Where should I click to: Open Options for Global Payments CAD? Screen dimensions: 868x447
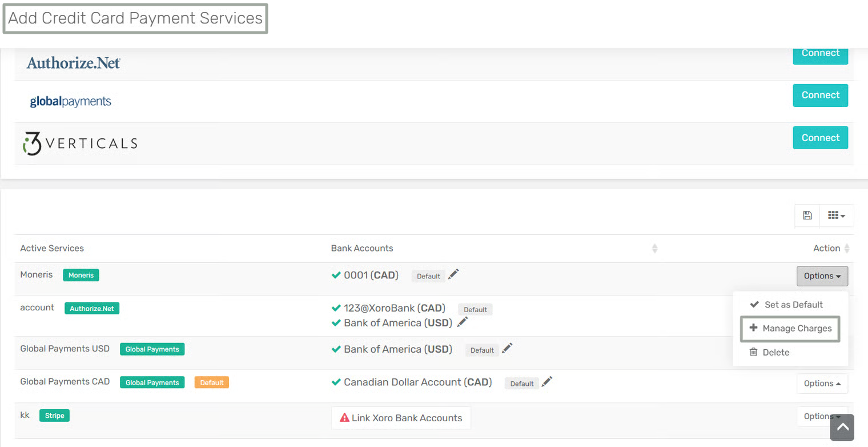tap(822, 384)
